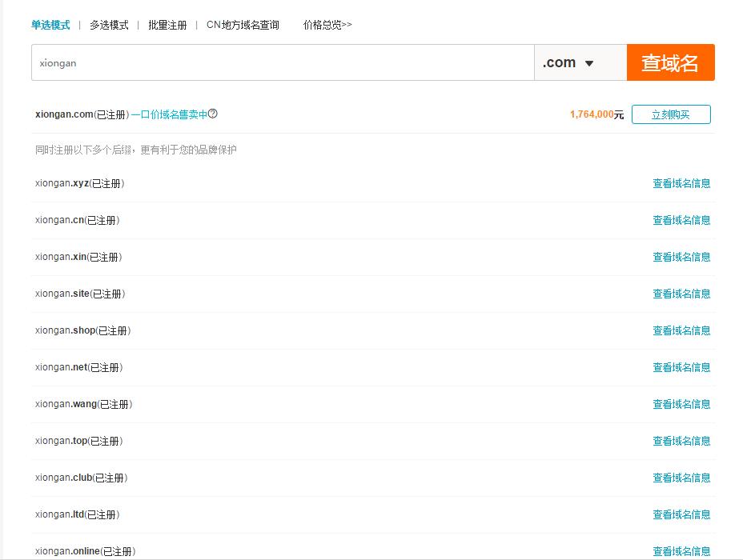The image size is (743, 560).
Task: View domain info for xiongan.club
Action: (x=681, y=478)
